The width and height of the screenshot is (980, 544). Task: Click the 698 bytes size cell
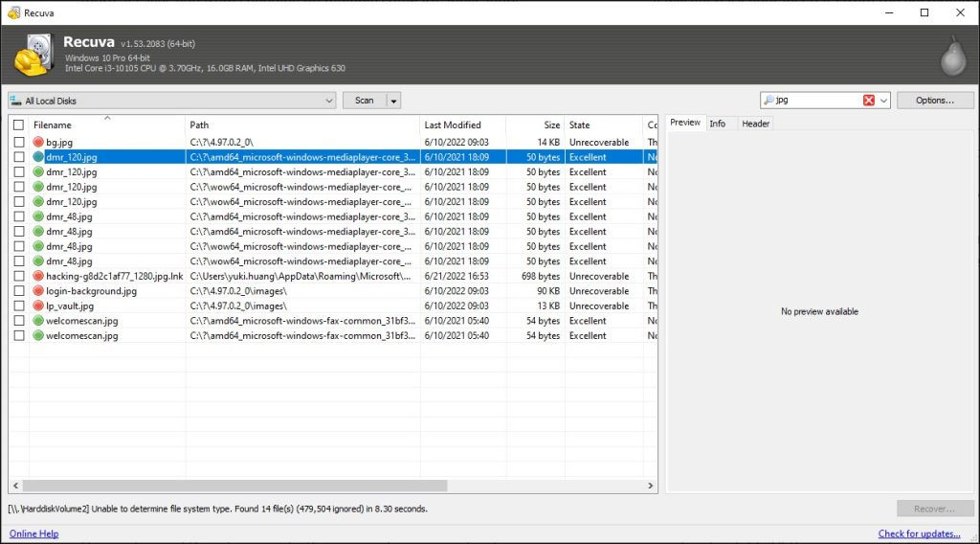tap(541, 276)
